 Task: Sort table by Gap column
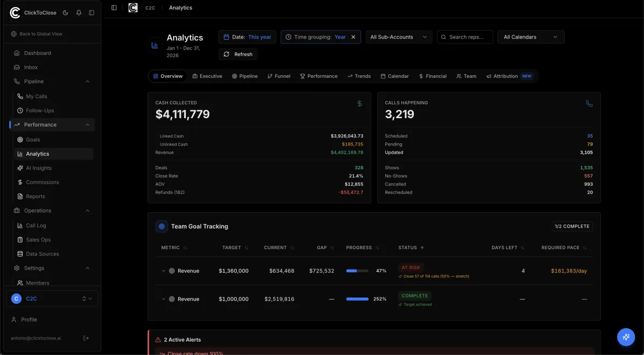tap(325, 248)
